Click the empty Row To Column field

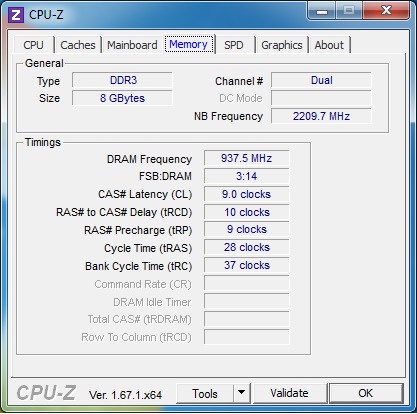(247, 337)
